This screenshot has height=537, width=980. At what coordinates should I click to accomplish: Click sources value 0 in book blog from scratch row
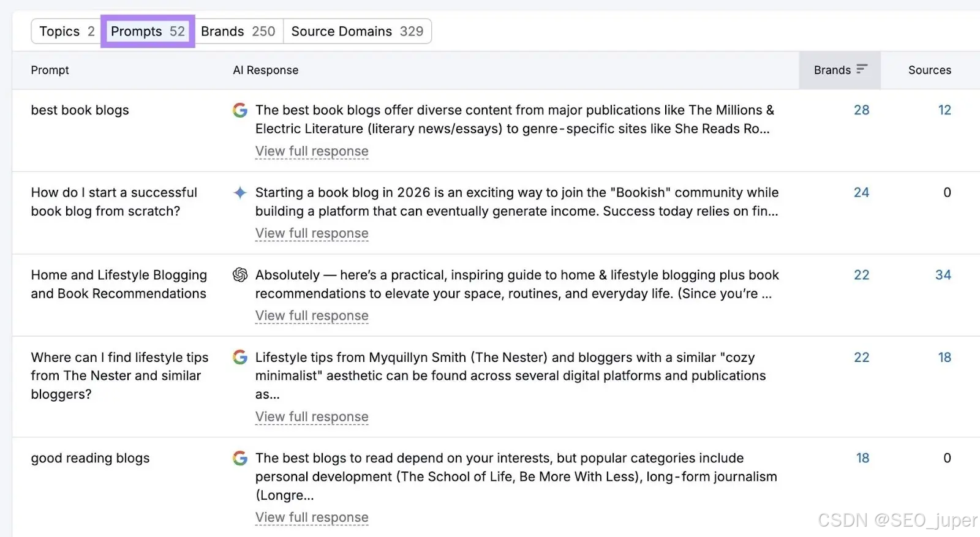click(x=947, y=193)
